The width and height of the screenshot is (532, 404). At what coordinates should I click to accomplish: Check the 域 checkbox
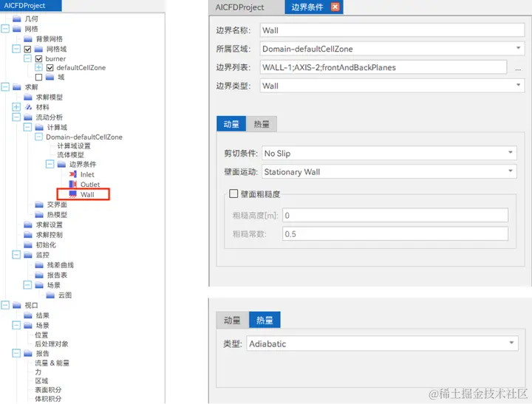click(38, 78)
